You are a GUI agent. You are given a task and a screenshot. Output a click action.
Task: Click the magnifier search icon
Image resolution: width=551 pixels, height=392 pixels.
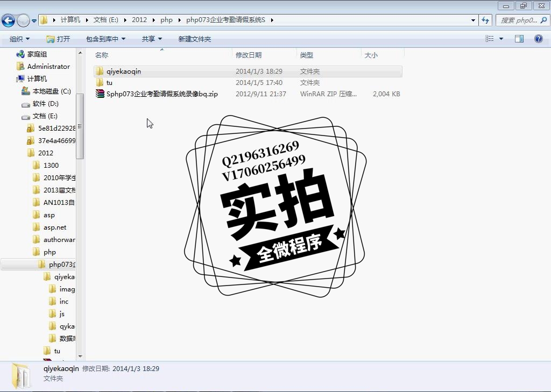tap(543, 20)
